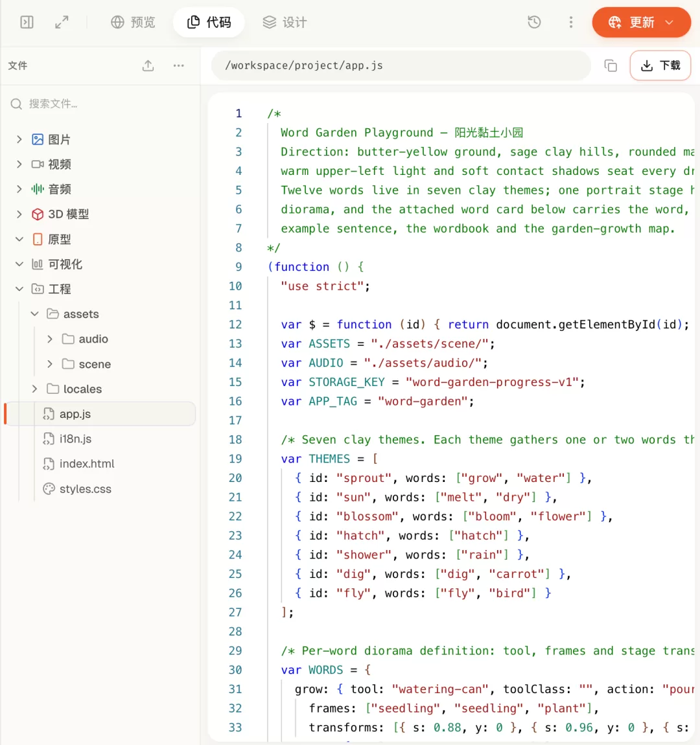Switch to the 设计 design tab
Image resolution: width=700 pixels, height=745 pixels.
285,22
